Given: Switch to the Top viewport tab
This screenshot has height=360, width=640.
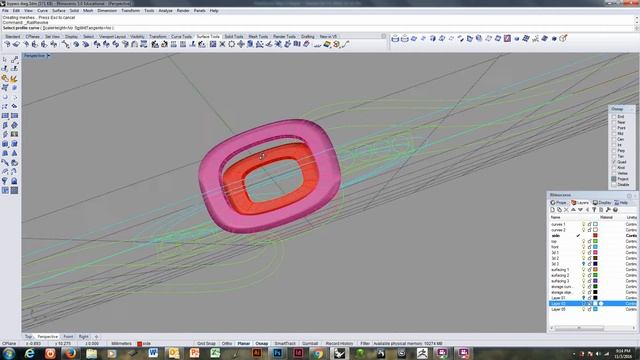Looking at the screenshot, I should pyautogui.click(x=28, y=337).
